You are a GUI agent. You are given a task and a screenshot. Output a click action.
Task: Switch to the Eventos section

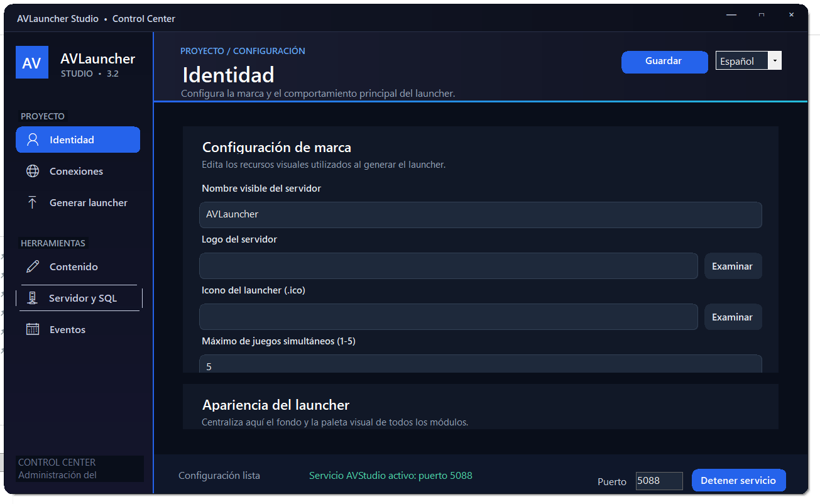78,329
